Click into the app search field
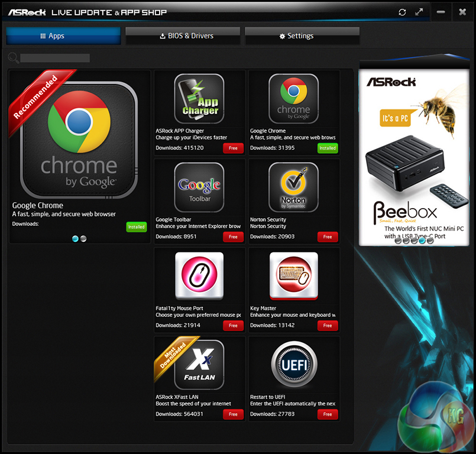The image size is (476, 454). point(55,58)
